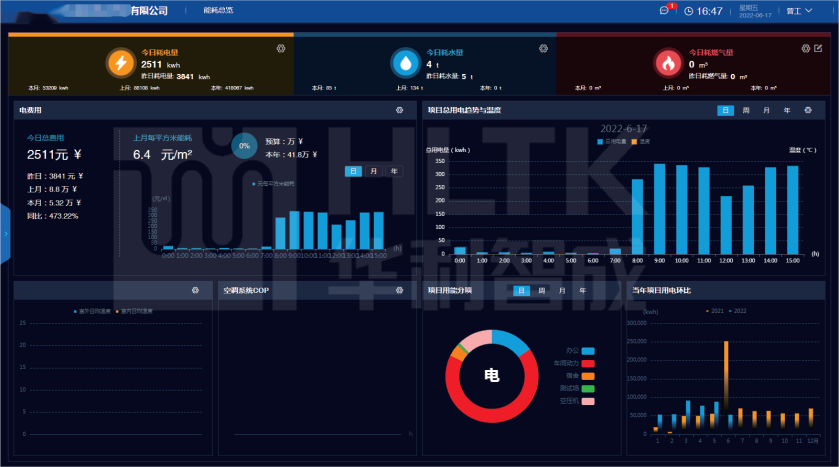Expand the collapsed left sidebar handle
Image resolution: width=839 pixels, height=467 pixels.
[x=5, y=233]
